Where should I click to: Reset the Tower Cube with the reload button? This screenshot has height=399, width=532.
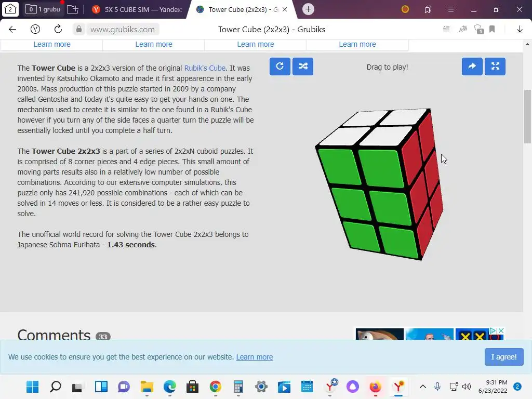coord(280,66)
